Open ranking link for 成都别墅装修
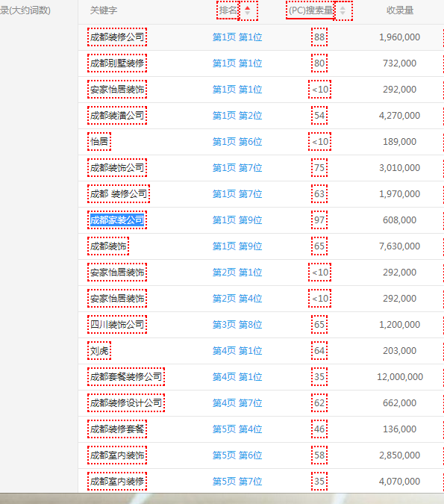The width and height of the screenshot is (444, 504). (x=237, y=63)
